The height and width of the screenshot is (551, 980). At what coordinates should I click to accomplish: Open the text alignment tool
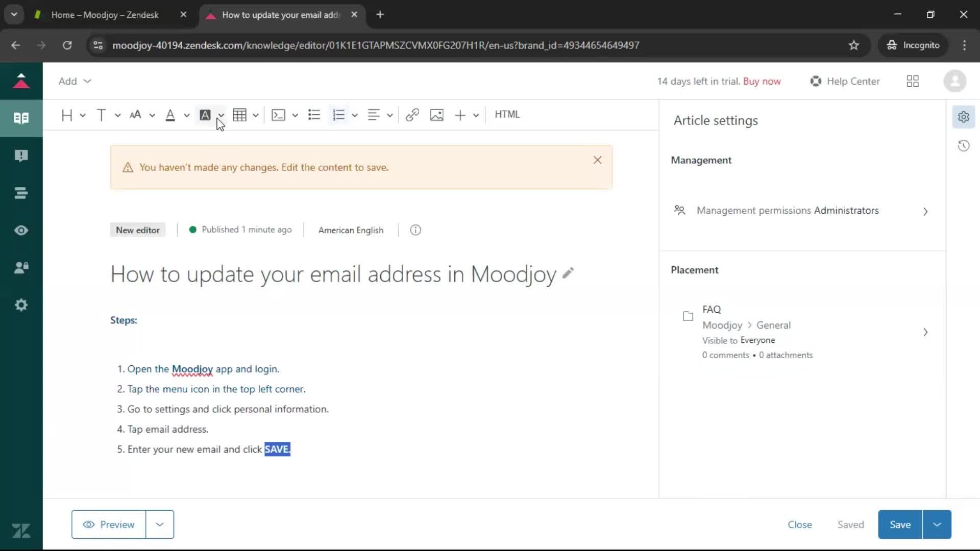[374, 115]
